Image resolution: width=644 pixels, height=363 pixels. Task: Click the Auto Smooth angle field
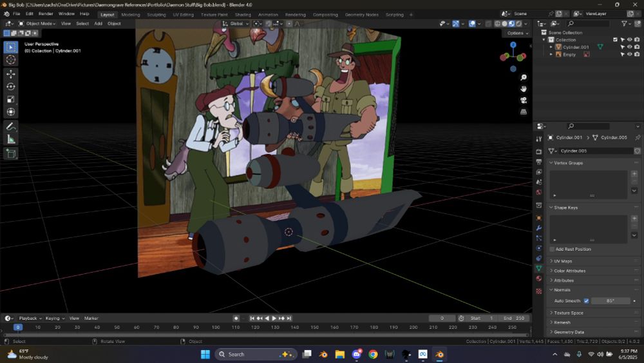pos(609,301)
